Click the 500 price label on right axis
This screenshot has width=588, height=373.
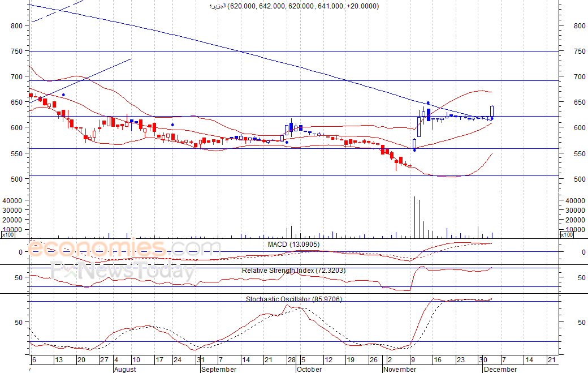point(580,179)
